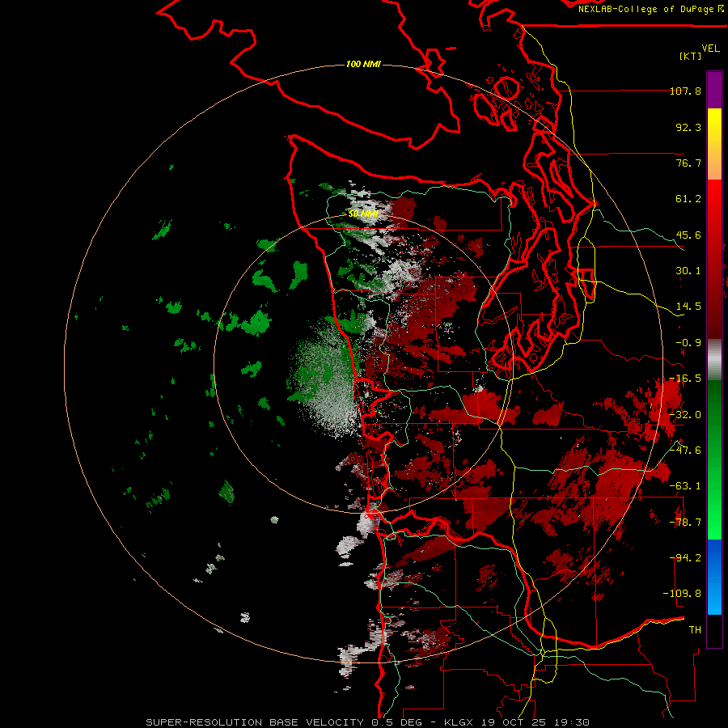
Task: Click the 61.2 legend value
Action: point(688,199)
